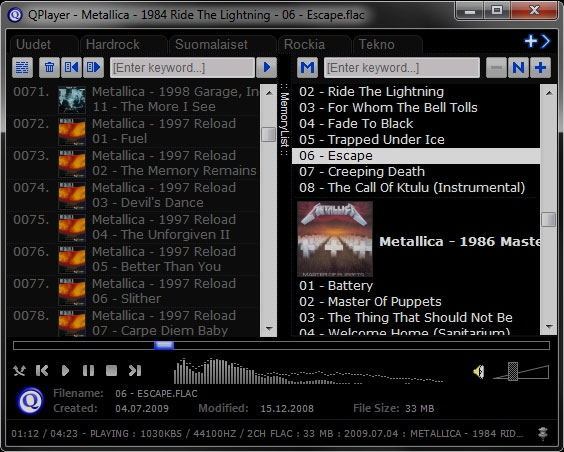Viewport: 564px width, 452px height.
Task: Click the playlist scrollbar thumb
Action: coord(269,134)
